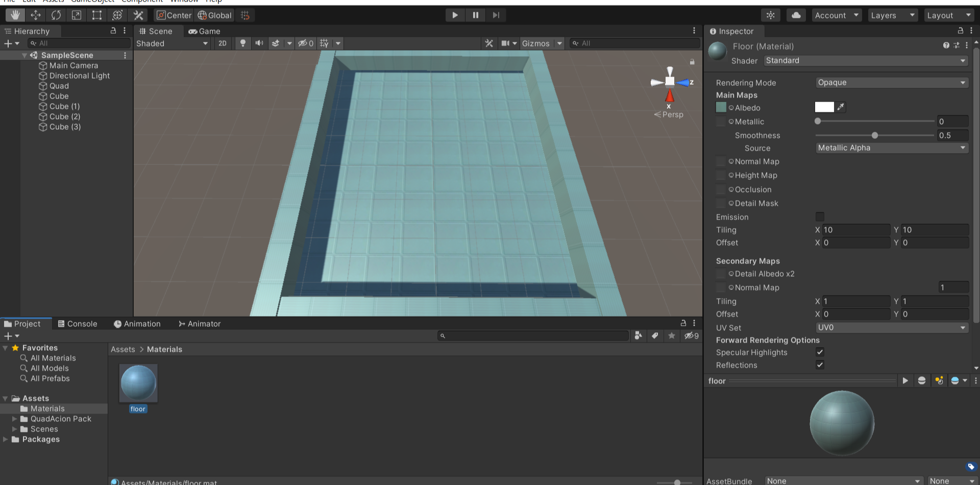Save search as favorite star
The width and height of the screenshot is (980, 485).
pos(672,335)
